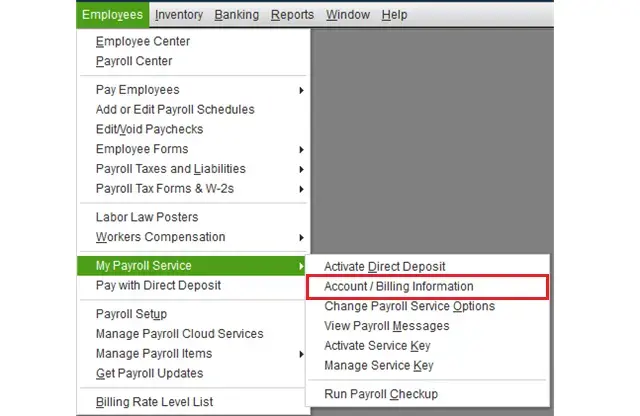Screen dimensions: 640x416
Task: Click Payroll Tax Forms & W-2s label
Action: (165, 189)
